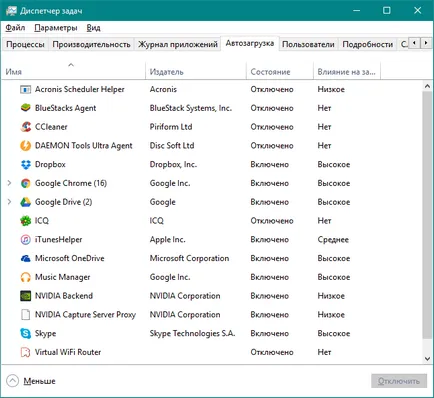Click the Task Manager title bar icon
434x398 pixels.
click(x=11, y=11)
